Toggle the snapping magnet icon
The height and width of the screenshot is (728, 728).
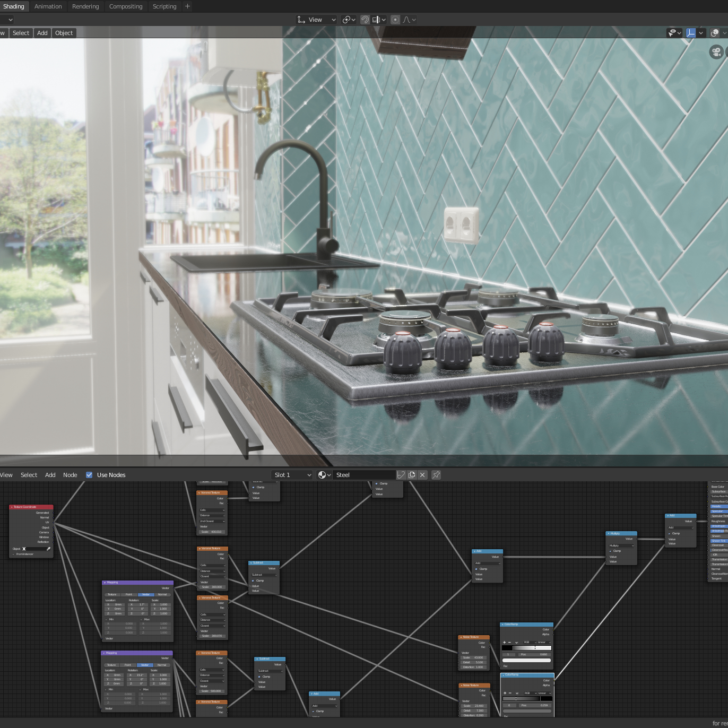365,20
